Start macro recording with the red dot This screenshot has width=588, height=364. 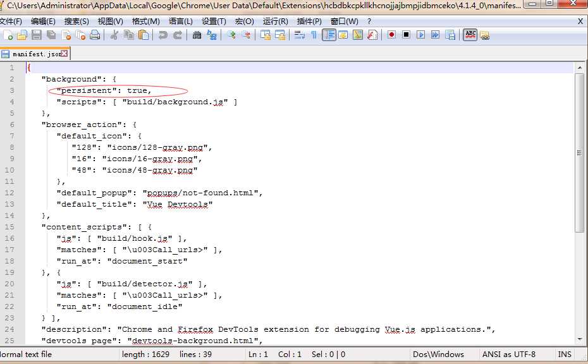392,35
